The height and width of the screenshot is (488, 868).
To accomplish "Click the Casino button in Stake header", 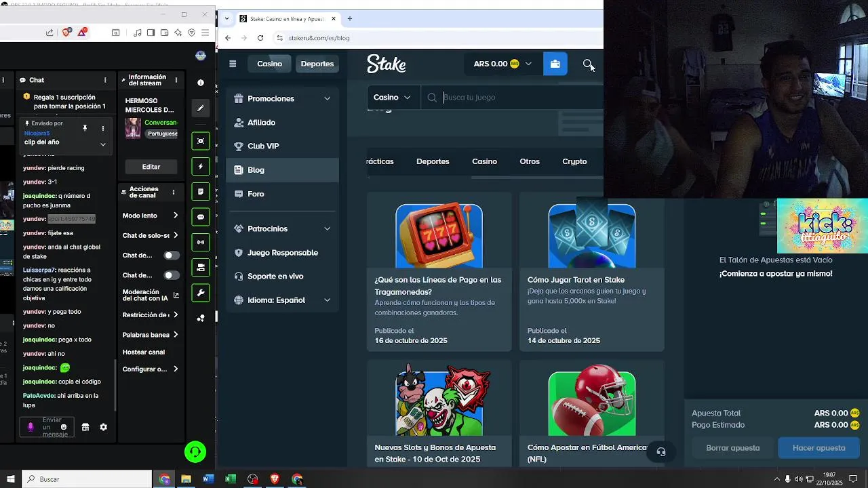I will click(269, 64).
